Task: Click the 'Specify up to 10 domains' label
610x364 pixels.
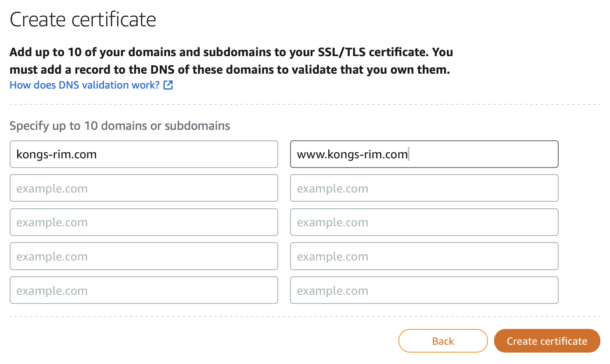Action: 120,126
